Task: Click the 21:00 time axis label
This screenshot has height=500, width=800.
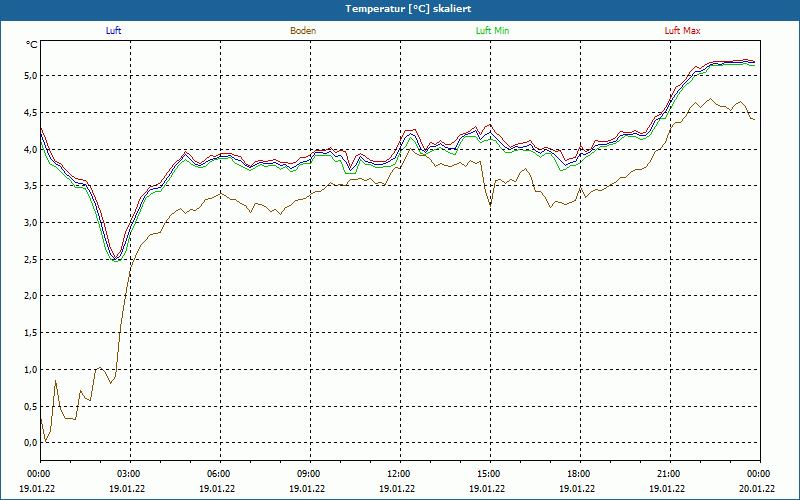Action: pyautogui.click(x=670, y=474)
